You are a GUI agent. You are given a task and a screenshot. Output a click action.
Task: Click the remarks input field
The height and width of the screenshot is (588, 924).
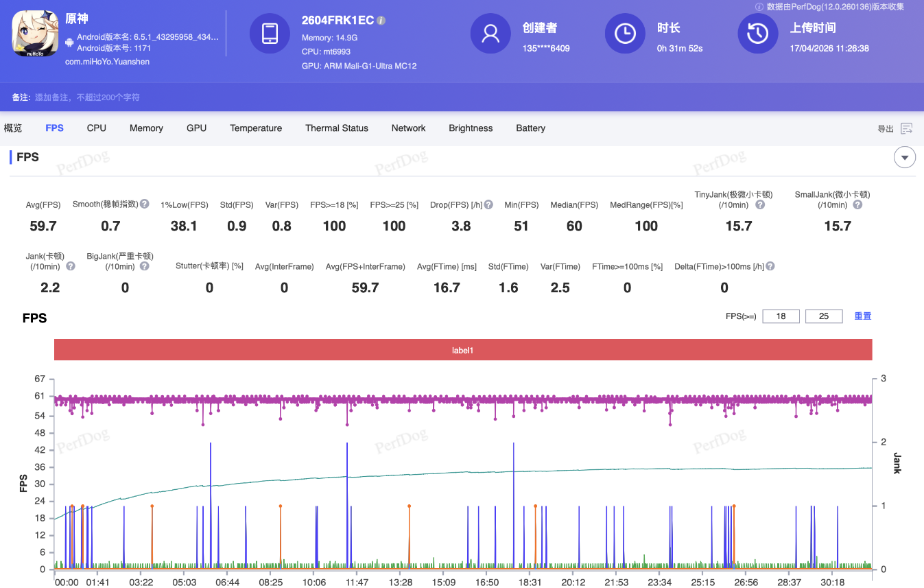[87, 97]
